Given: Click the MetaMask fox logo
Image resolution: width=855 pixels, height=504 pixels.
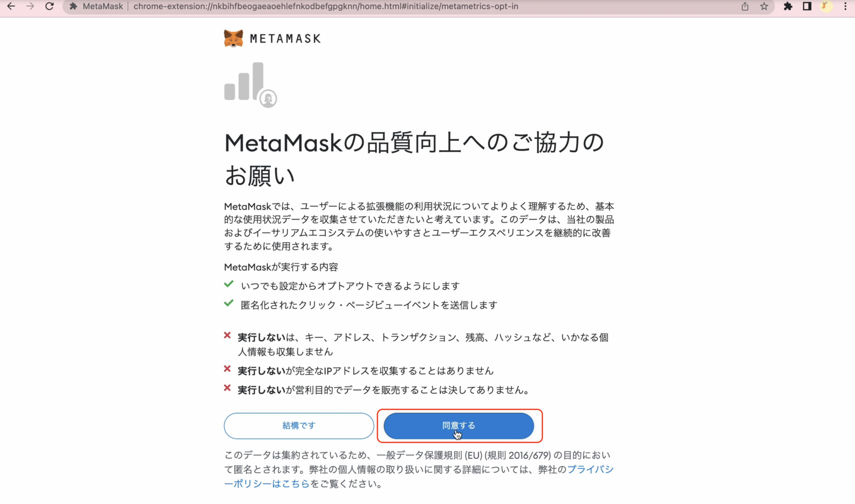Looking at the screenshot, I should [233, 38].
